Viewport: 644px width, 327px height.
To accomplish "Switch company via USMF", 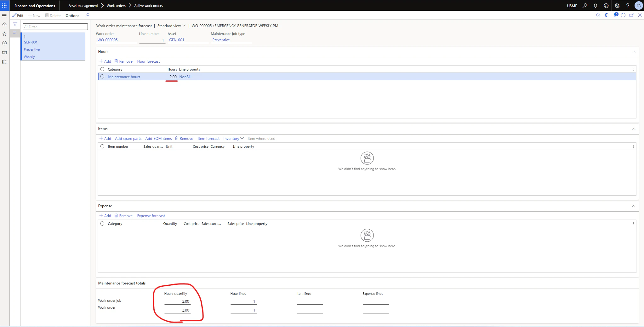I will point(572,6).
